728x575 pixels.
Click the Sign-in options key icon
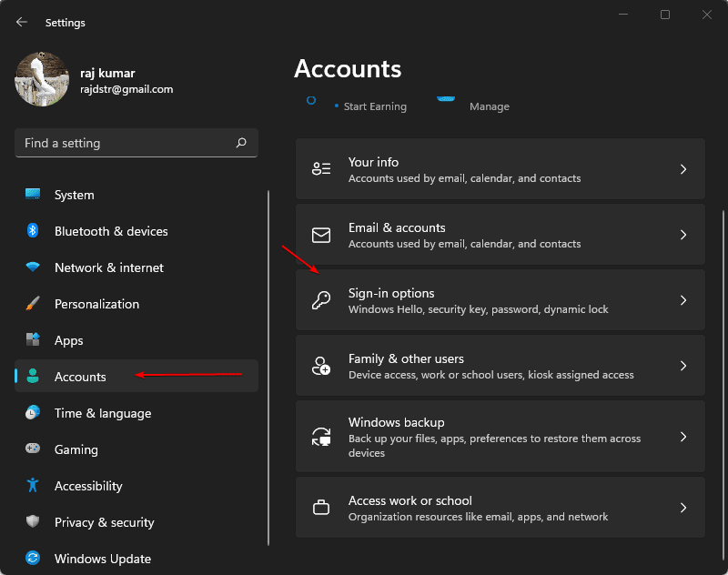(x=320, y=301)
